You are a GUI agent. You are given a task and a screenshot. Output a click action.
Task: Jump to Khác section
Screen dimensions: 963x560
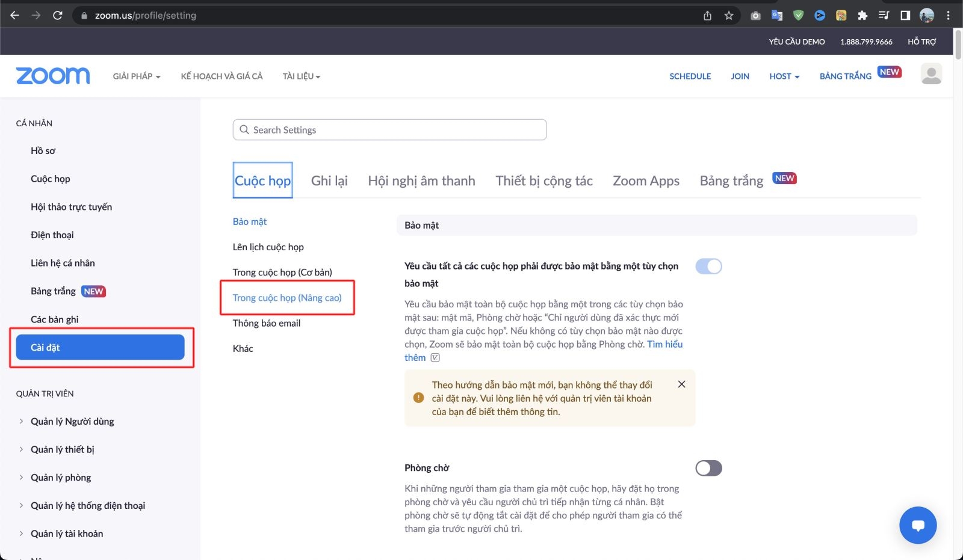(x=243, y=348)
